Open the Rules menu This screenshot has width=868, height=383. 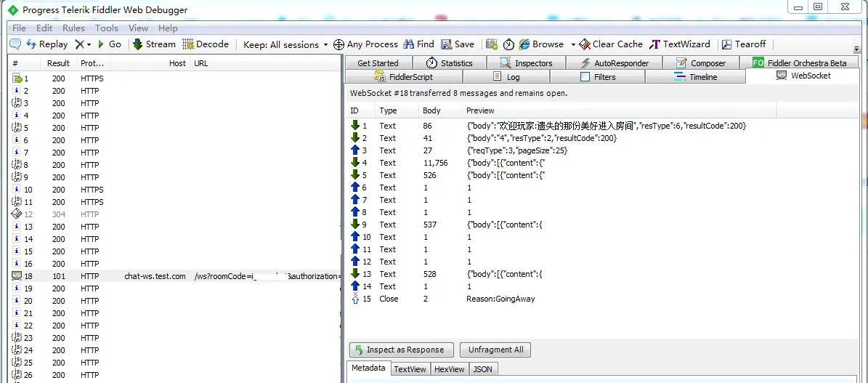pyautogui.click(x=73, y=28)
